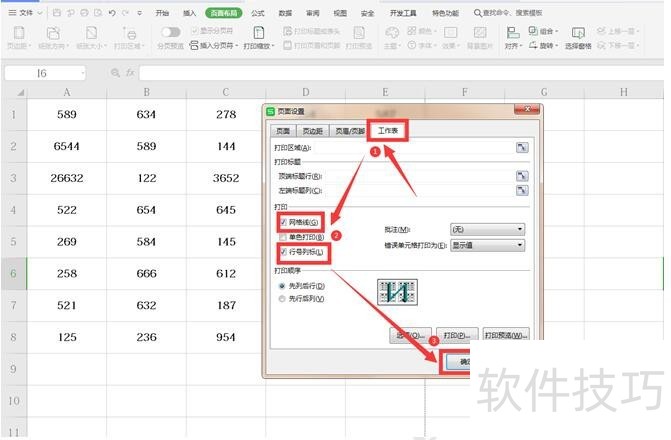Click the 颜色 colors icon in ribbon
Screen dimensions: 671x440
[412, 31]
